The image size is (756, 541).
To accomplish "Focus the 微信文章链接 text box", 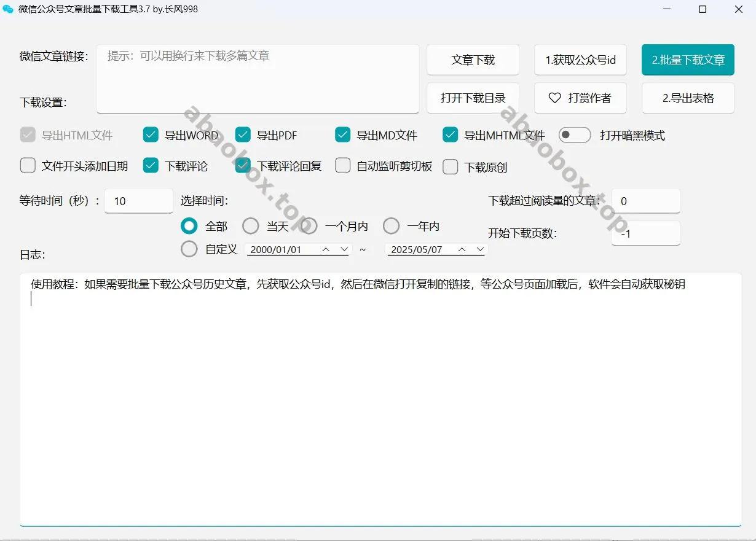I will (258, 79).
